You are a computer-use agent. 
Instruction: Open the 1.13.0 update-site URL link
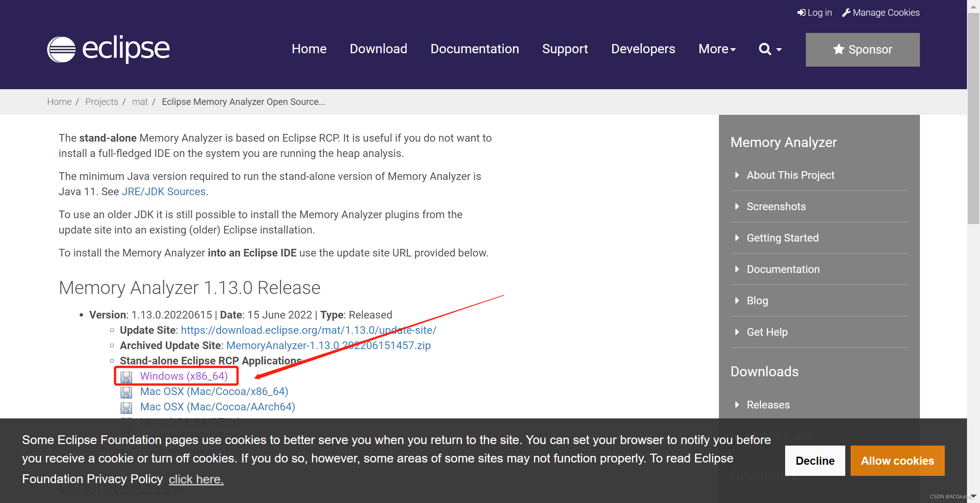point(309,330)
